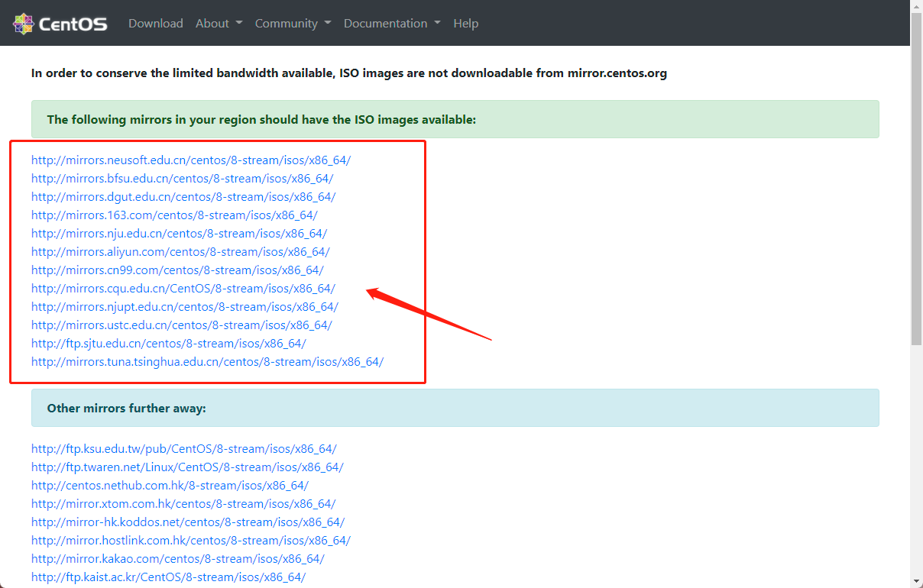Open the mirrors.aliyun.com mirror link
The width and height of the screenshot is (923, 588).
pyautogui.click(x=180, y=252)
